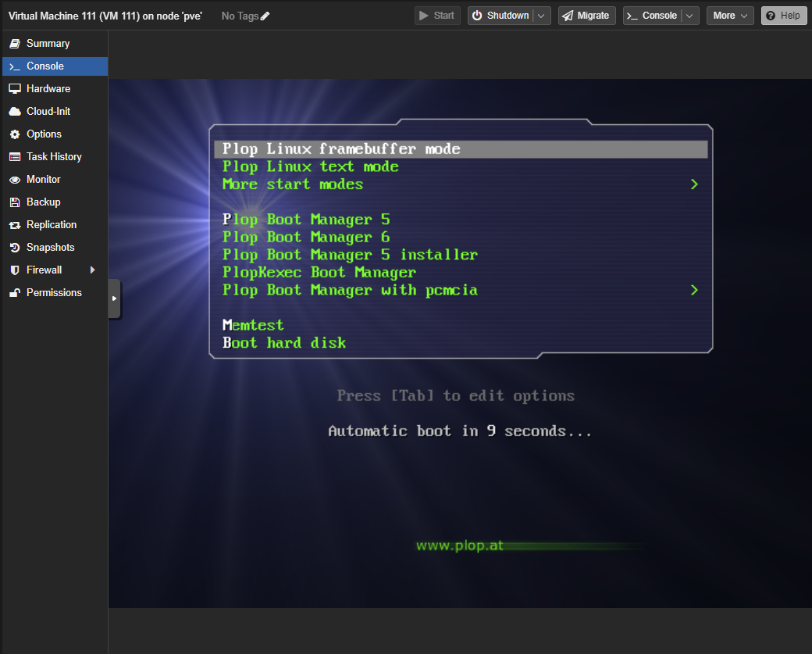The image size is (812, 654).
Task: Open the Permissions panel
Action: point(54,292)
